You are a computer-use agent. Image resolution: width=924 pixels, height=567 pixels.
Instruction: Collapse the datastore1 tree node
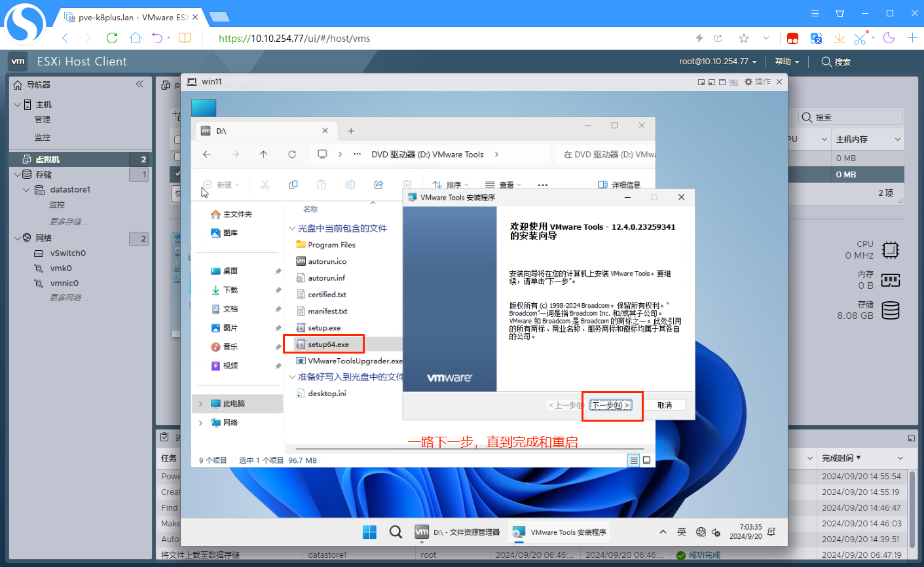(x=26, y=190)
